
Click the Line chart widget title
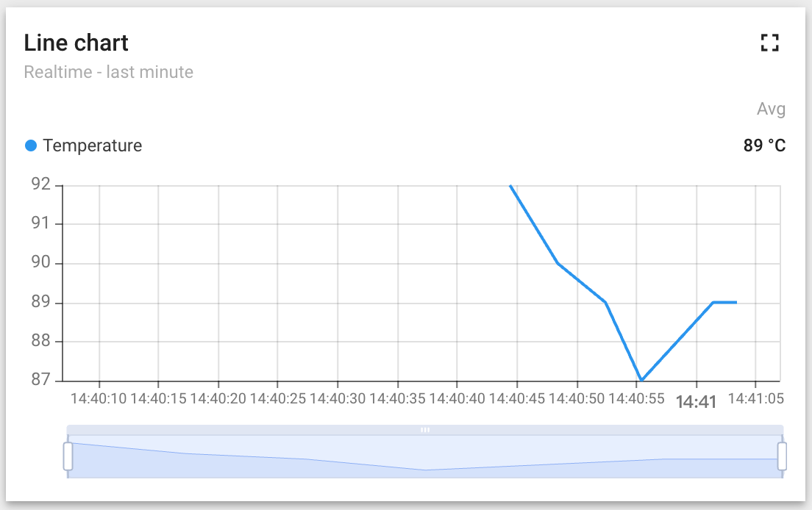[76, 43]
